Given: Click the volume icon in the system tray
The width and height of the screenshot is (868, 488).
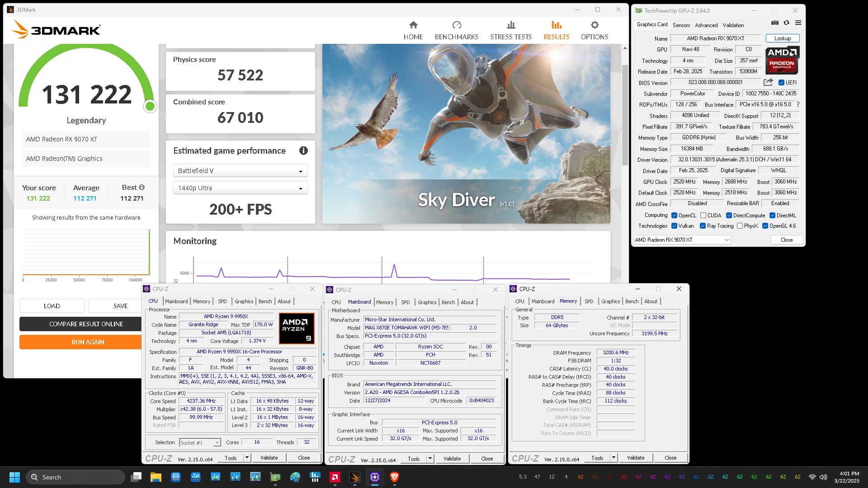Looking at the screenshot, I should pos(823,477).
